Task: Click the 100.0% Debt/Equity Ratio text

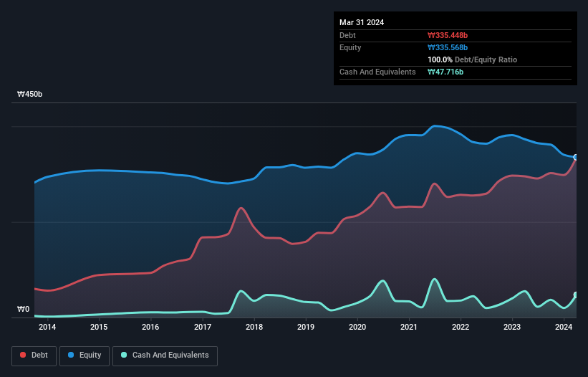Action: coord(472,59)
